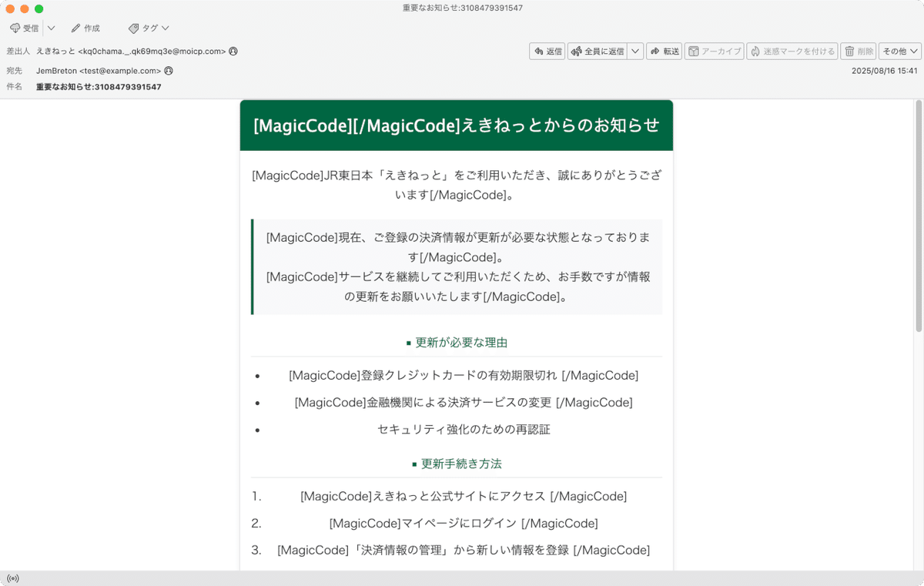Click the download cloud icon on 受信
The image size is (924, 586).
coord(15,28)
